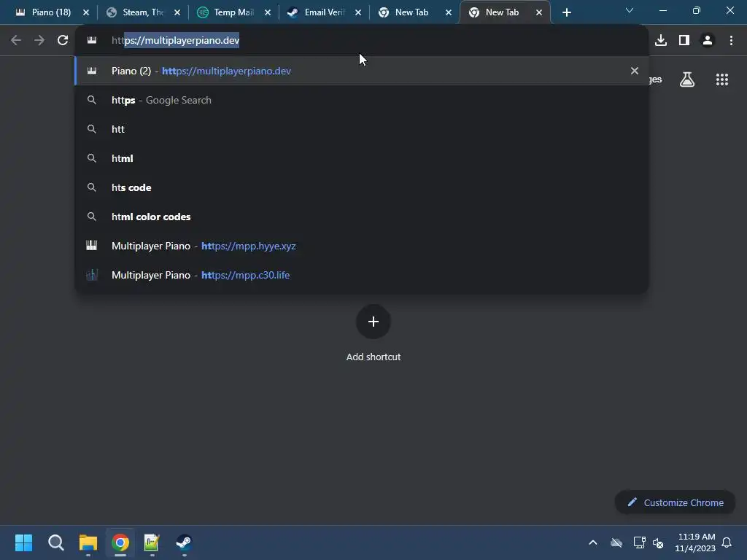The height and width of the screenshot is (560, 747).
Task: Open the clock showing 11:19 AM
Action: 695,542
